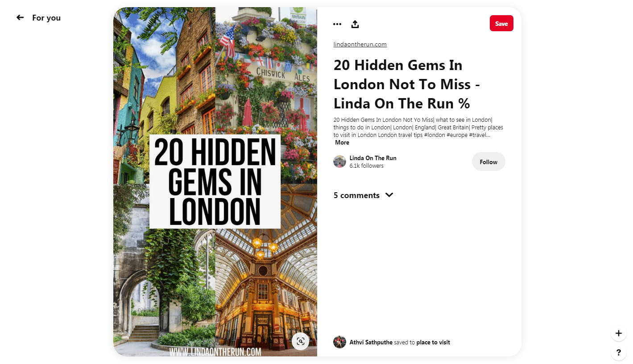This screenshot has width=633, height=364.
Task: Open the share/send pin icon
Action: (x=355, y=24)
